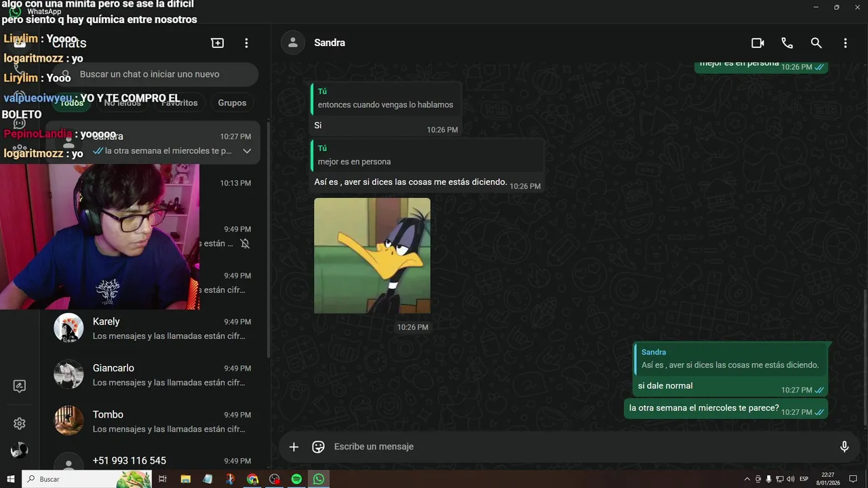Open Giancarlo's profile picture
This screenshot has height=488, width=868.
pos(68,375)
